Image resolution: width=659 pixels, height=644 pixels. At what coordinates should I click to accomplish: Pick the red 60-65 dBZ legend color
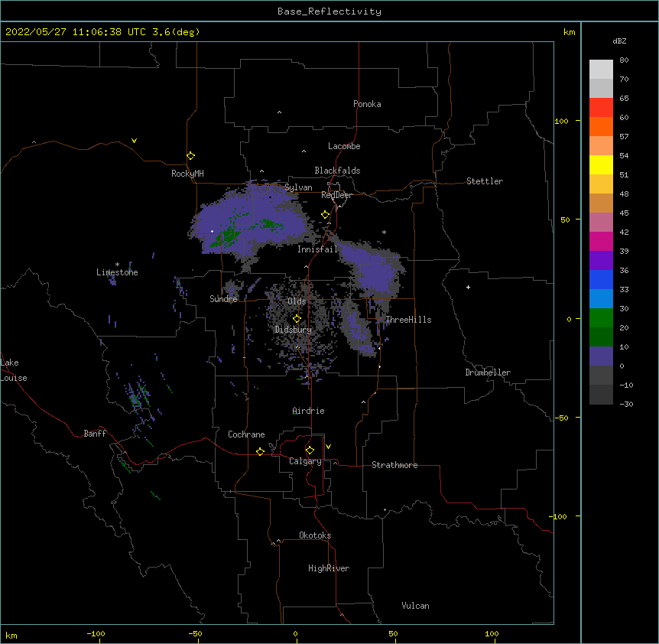(x=601, y=108)
